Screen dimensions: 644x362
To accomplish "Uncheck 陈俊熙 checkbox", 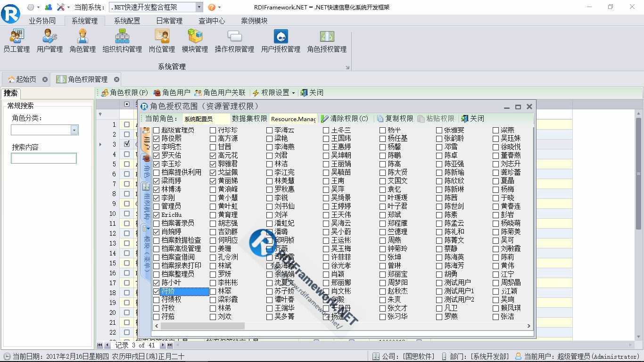I will tap(157, 139).
